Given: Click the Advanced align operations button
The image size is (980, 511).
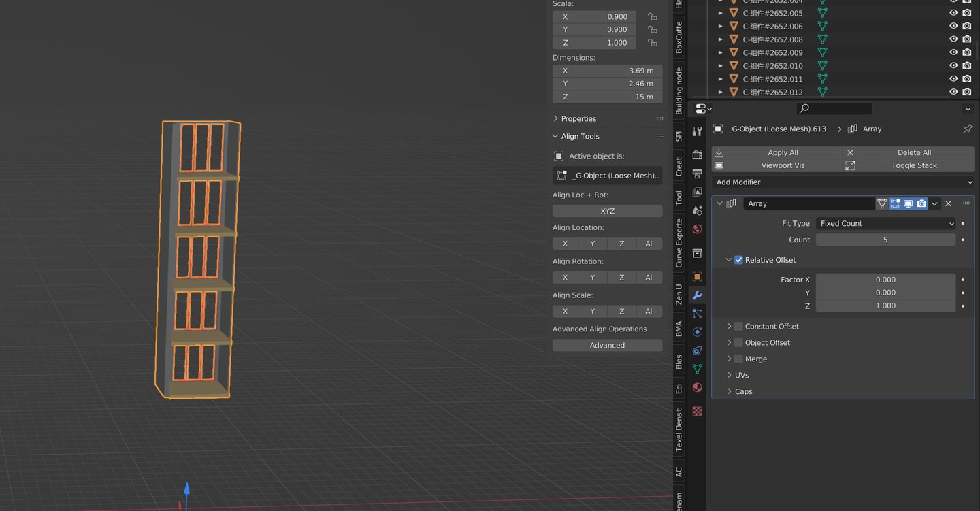Looking at the screenshot, I should click(x=607, y=345).
